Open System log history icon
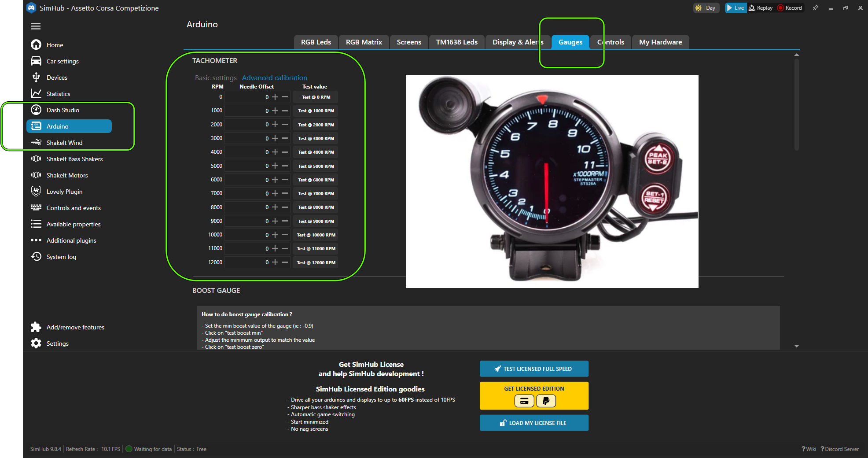 click(36, 256)
